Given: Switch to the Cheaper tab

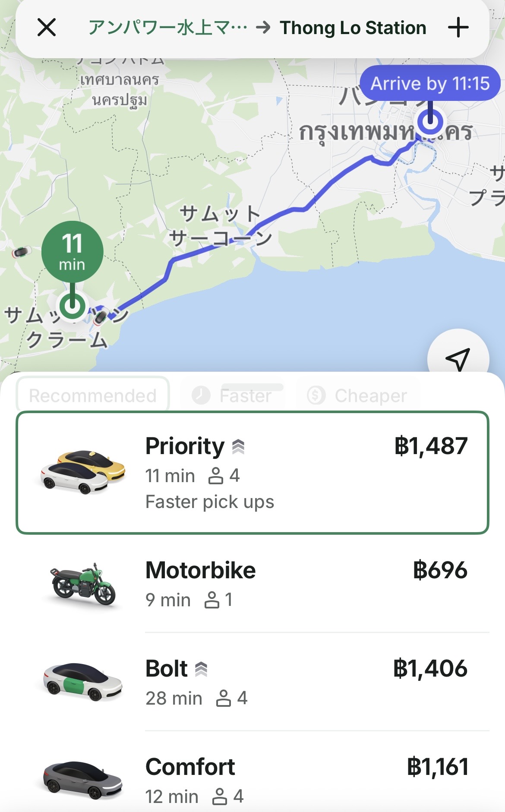Looking at the screenshot, I should 357,395.
